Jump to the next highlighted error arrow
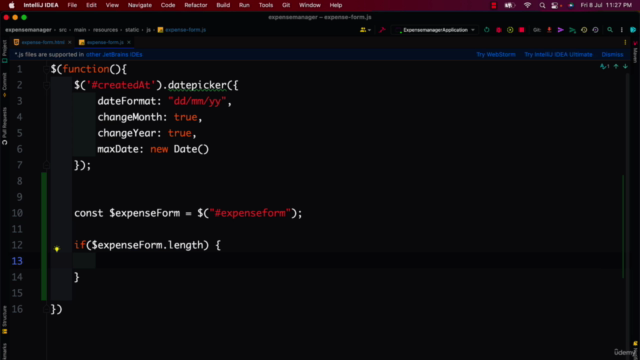Screen dimensions: 640x360 (625, 66)
